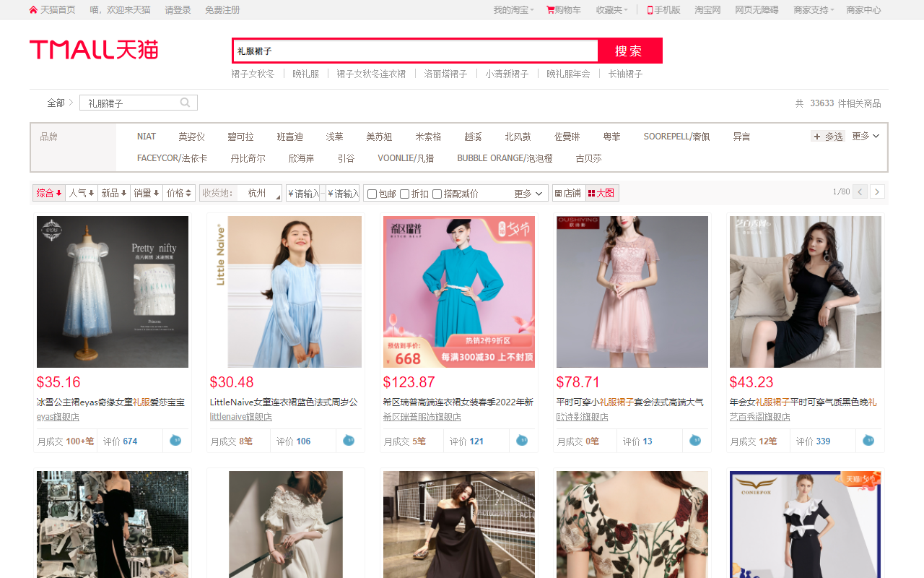Expand 更多 brands in brand filter
The image size is (924, 578).
point(866,136)
